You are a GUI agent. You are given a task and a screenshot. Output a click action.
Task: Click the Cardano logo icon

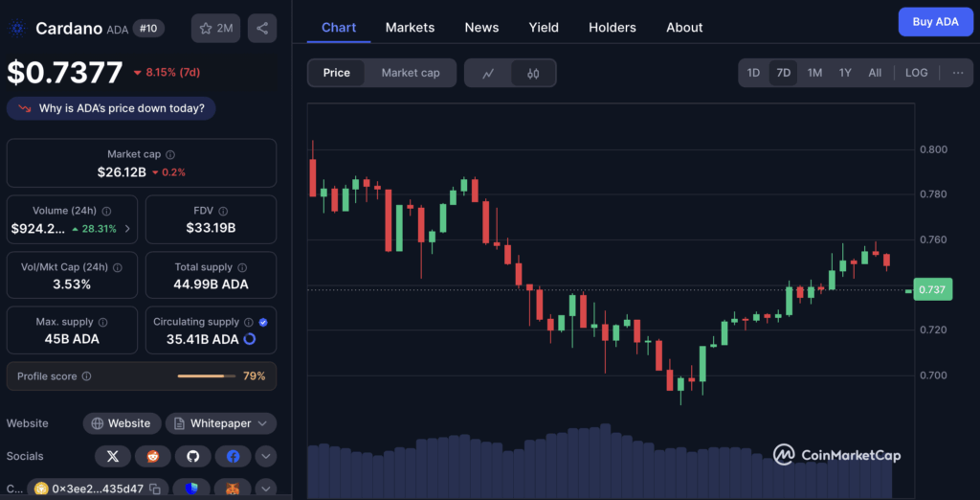tap(17, 28)
